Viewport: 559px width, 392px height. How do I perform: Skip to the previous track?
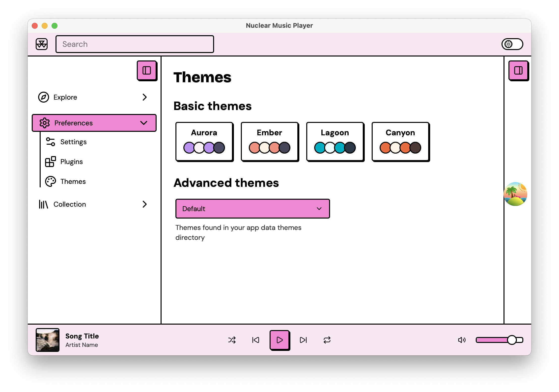[x=256, y=340]
